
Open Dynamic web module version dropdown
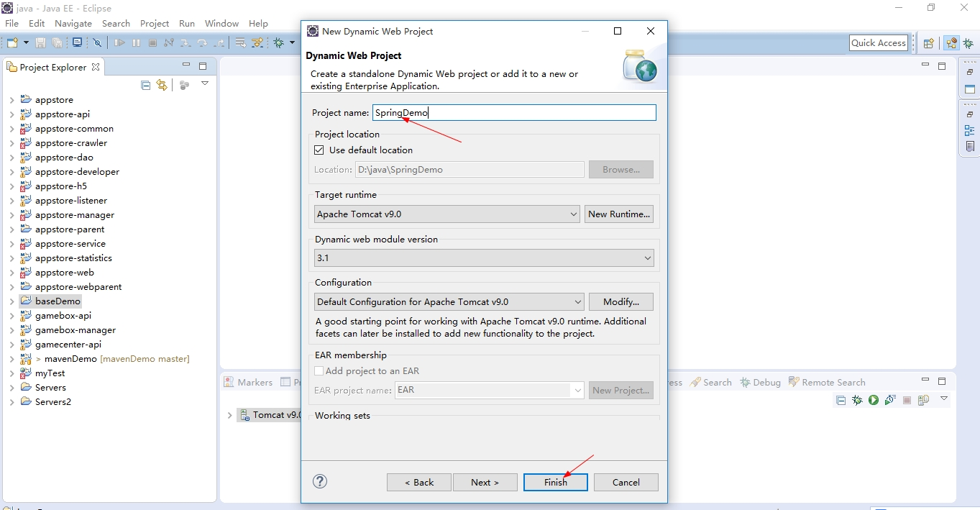click(485, 258)
